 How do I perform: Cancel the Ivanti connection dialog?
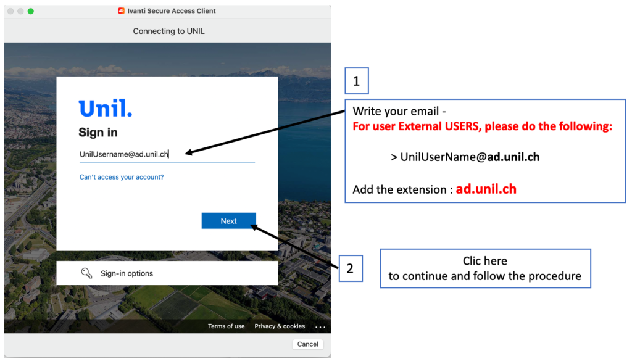(307, 344)
